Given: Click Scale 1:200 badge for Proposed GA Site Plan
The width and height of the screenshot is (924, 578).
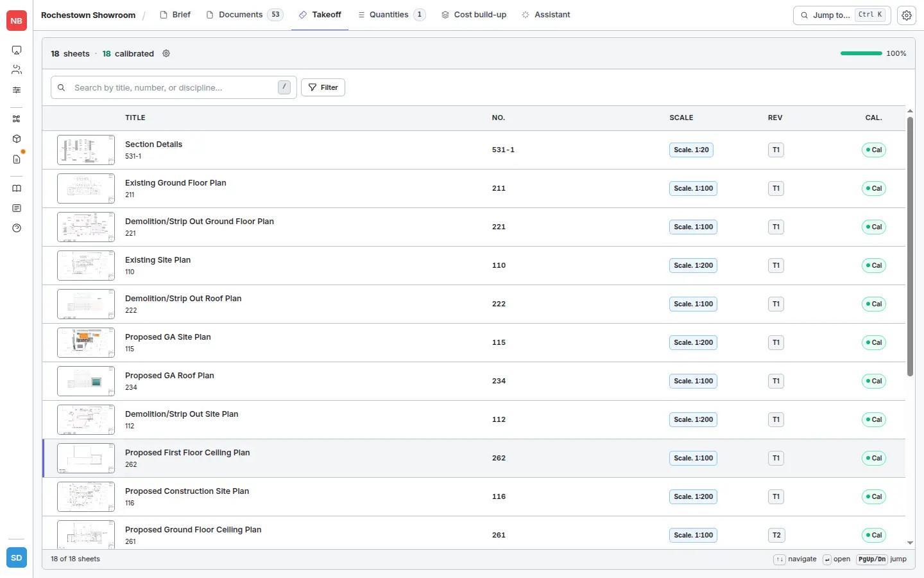Looking at the screenshot, I should click(693, 342).
